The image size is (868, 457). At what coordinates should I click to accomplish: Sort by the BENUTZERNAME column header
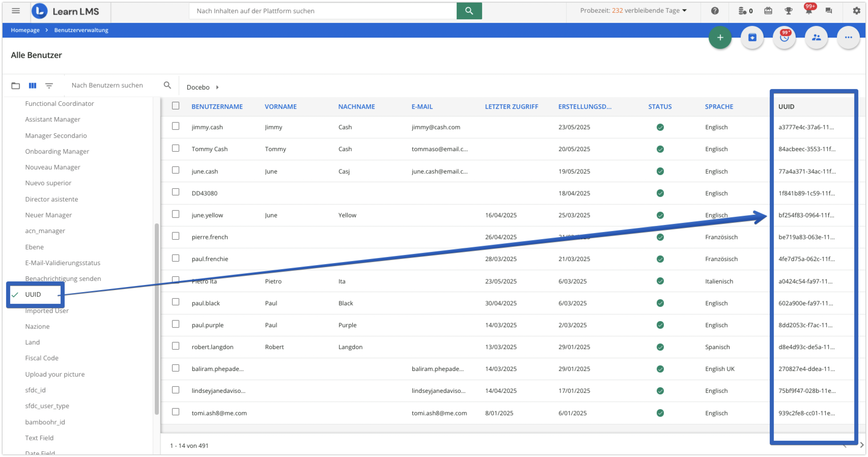[217, 106]
